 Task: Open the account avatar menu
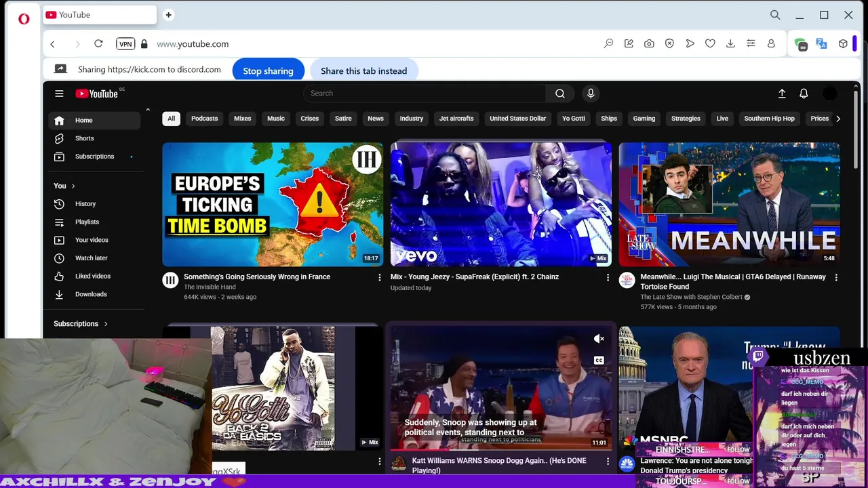click(830, 94)
